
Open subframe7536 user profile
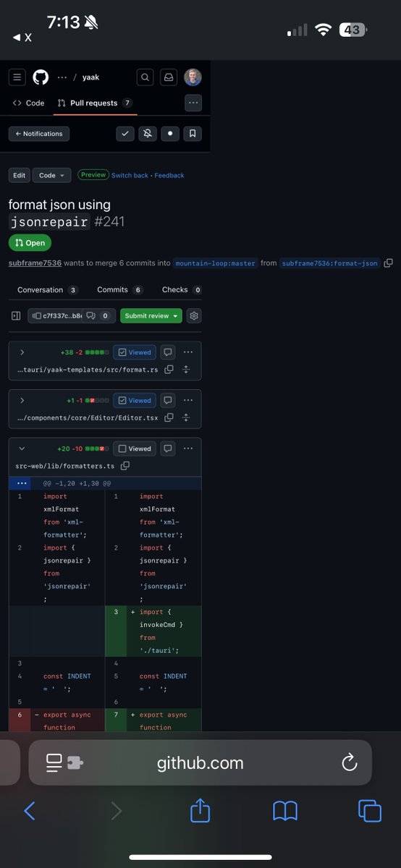[35, 263]
